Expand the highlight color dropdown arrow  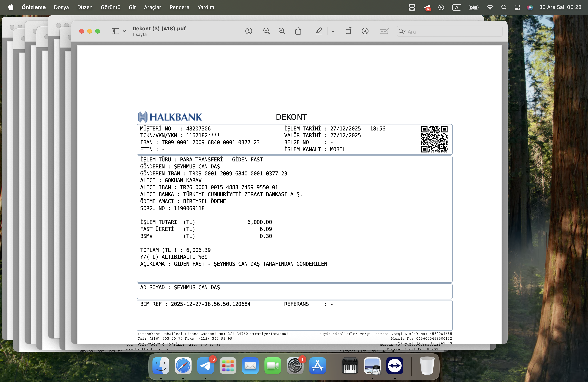click(333, 31)
